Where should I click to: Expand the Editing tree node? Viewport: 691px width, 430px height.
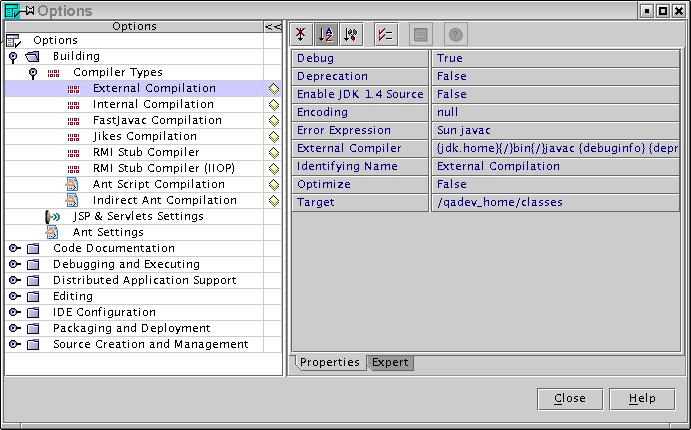click(13, 296)
